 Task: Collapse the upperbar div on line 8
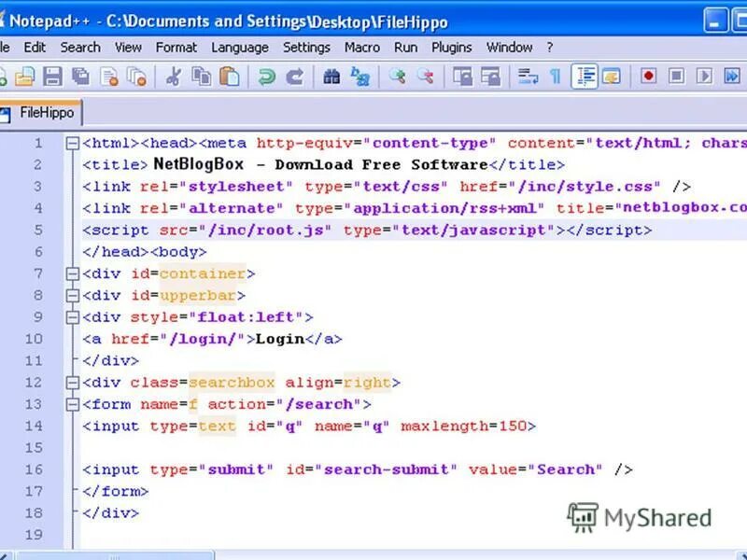coord(72,296)
